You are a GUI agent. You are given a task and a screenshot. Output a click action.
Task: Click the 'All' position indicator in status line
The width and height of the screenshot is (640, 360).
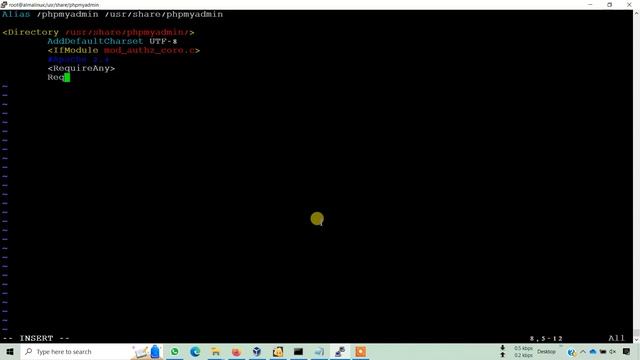pos(616,338)
